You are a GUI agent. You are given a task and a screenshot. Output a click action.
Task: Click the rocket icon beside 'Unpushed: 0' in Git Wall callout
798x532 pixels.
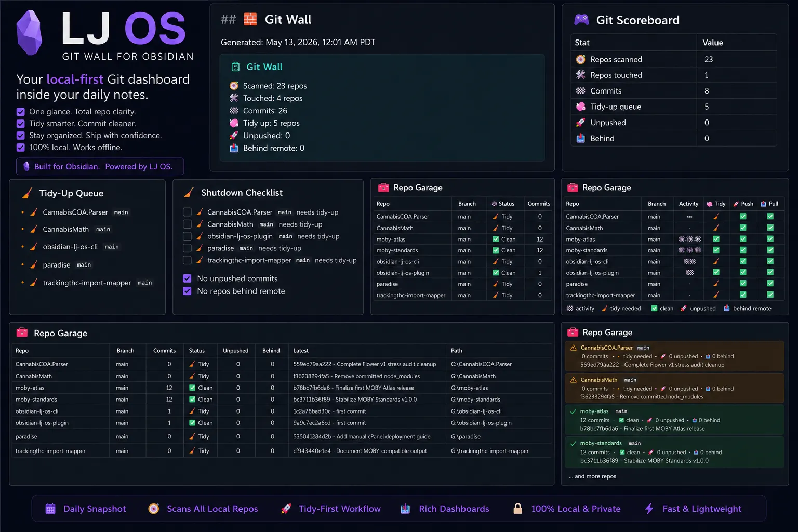[234, 136]
